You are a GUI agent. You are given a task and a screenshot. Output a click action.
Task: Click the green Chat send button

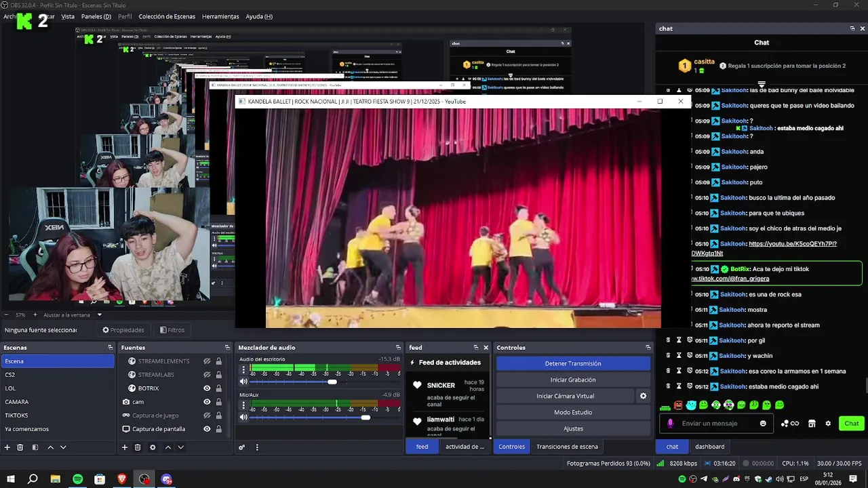(x=852, y=424)
